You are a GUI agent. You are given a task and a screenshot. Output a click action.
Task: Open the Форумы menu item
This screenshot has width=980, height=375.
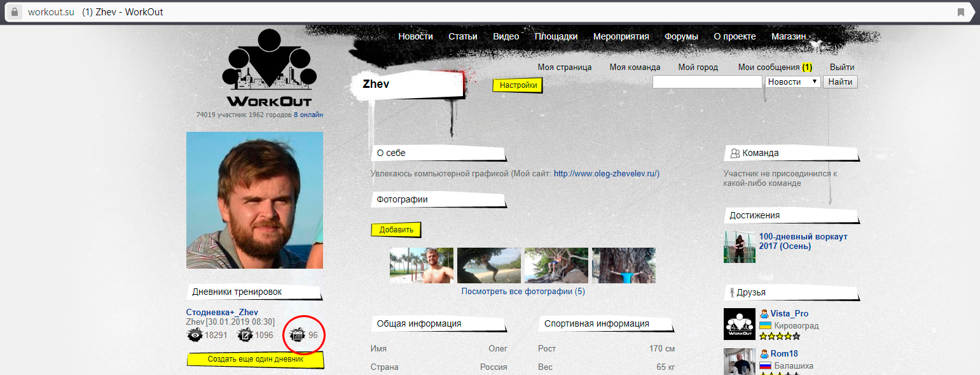point(681,36)
